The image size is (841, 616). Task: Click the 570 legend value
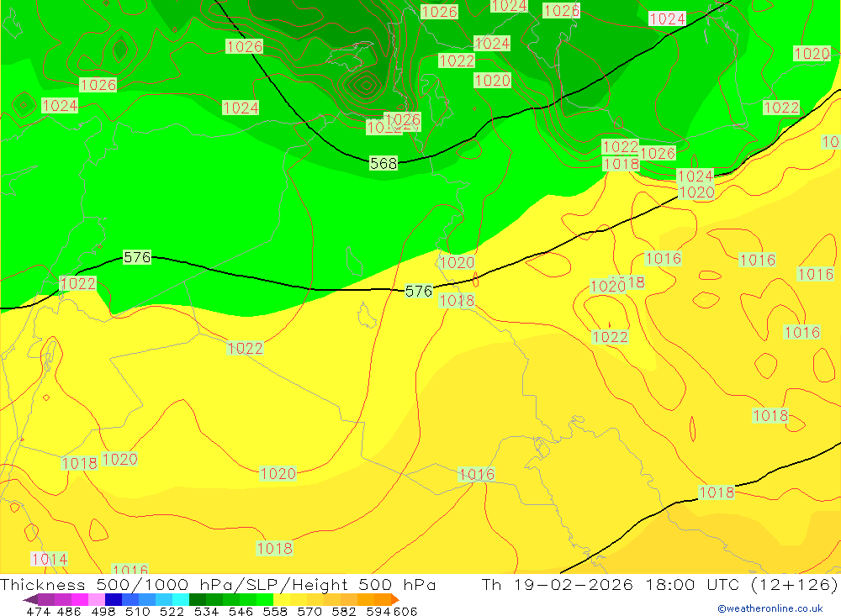click(309, 612)
